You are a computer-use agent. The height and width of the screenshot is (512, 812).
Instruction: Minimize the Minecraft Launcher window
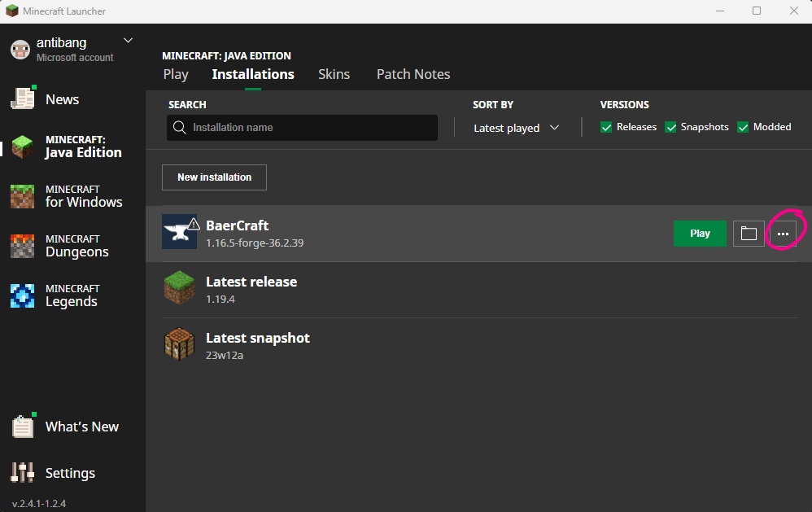tap(720, 11)
